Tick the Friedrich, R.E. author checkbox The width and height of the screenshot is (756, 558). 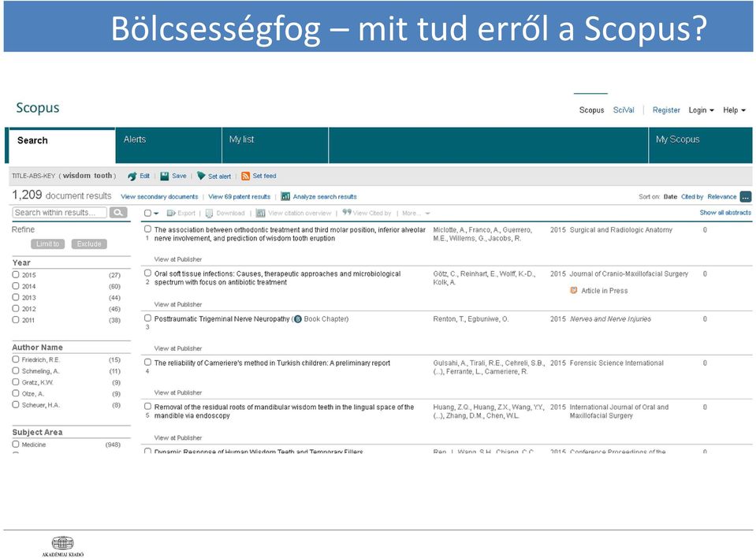16,359
